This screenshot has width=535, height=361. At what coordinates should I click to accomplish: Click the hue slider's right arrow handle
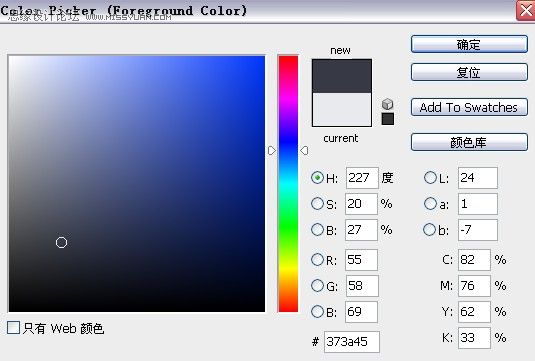304,150
